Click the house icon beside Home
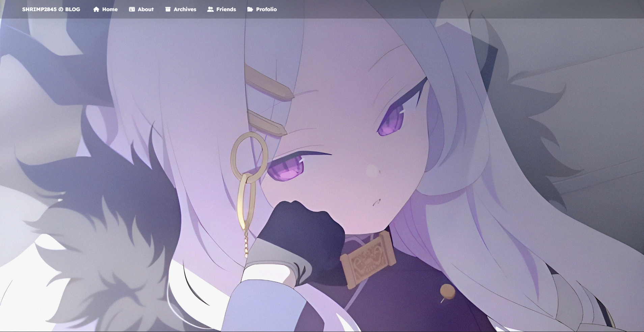 click(96, 9)
